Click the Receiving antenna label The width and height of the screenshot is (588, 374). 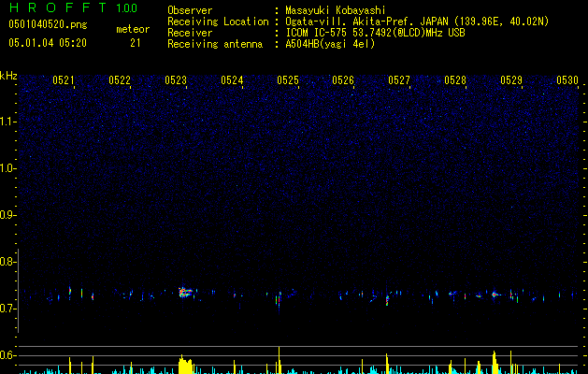point(215,44)
